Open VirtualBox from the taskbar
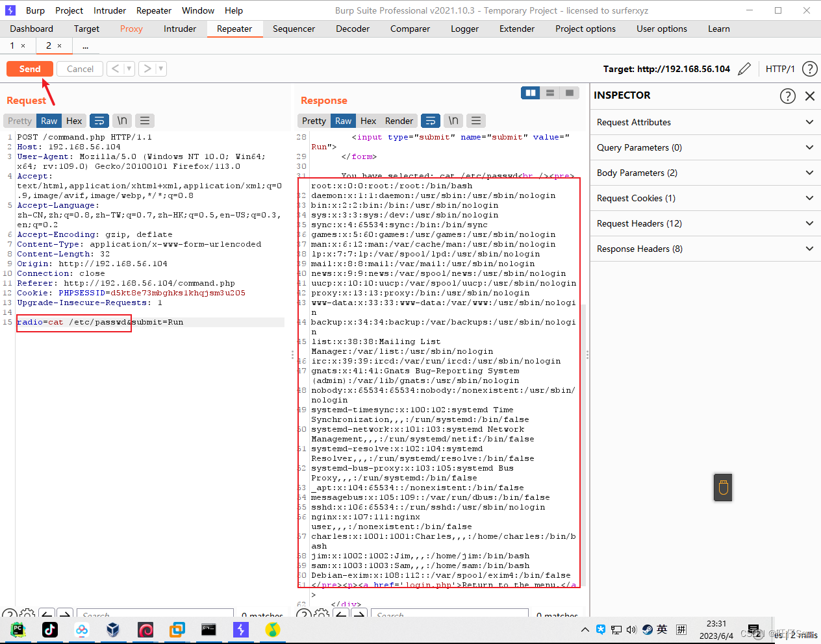The height and width of the screenshot is (644, 821). point(113,630)
